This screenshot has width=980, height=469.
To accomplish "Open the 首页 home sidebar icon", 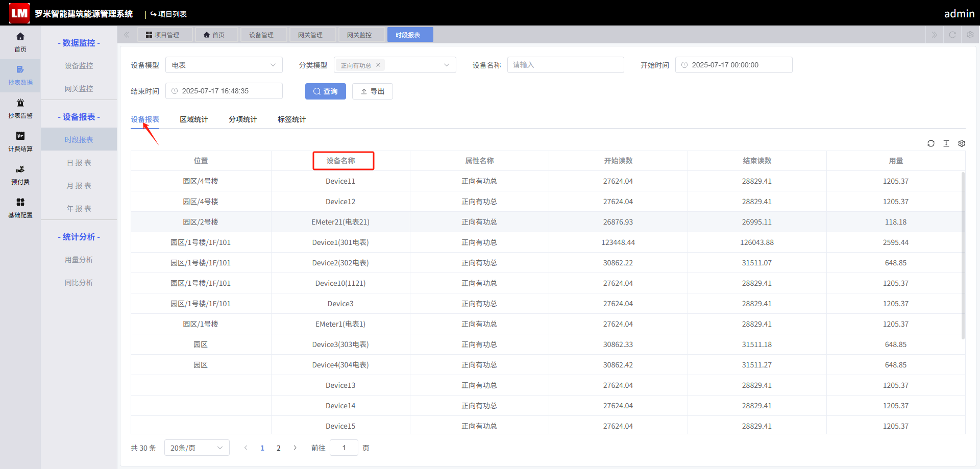I will pos(20,42).
